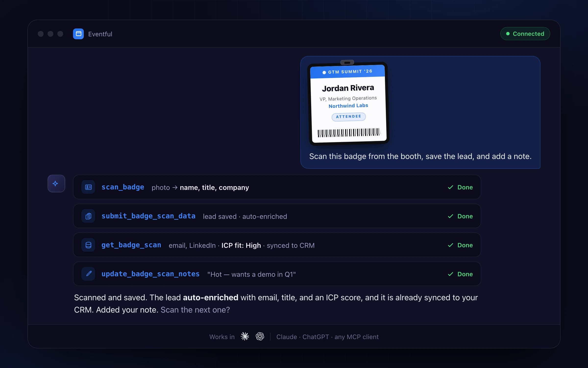
Task: Click the bold 'auto-enriched' word in reply
Action: (x=210, y=298)
